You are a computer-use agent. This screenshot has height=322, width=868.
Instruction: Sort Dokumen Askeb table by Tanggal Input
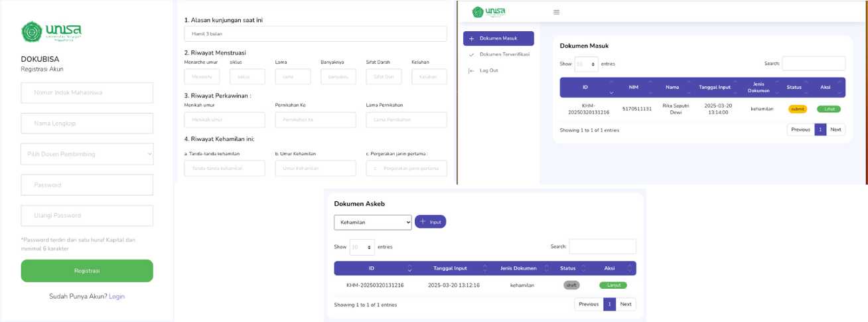point(450,268)
